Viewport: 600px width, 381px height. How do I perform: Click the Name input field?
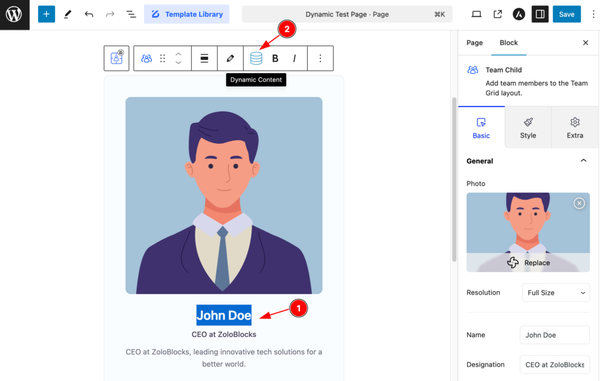(x=554, y=335)
